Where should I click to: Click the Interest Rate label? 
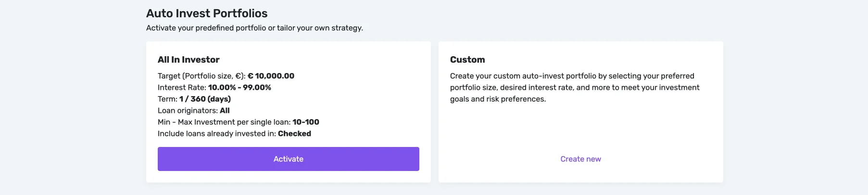pyautogui.click(x=182, y=87)
